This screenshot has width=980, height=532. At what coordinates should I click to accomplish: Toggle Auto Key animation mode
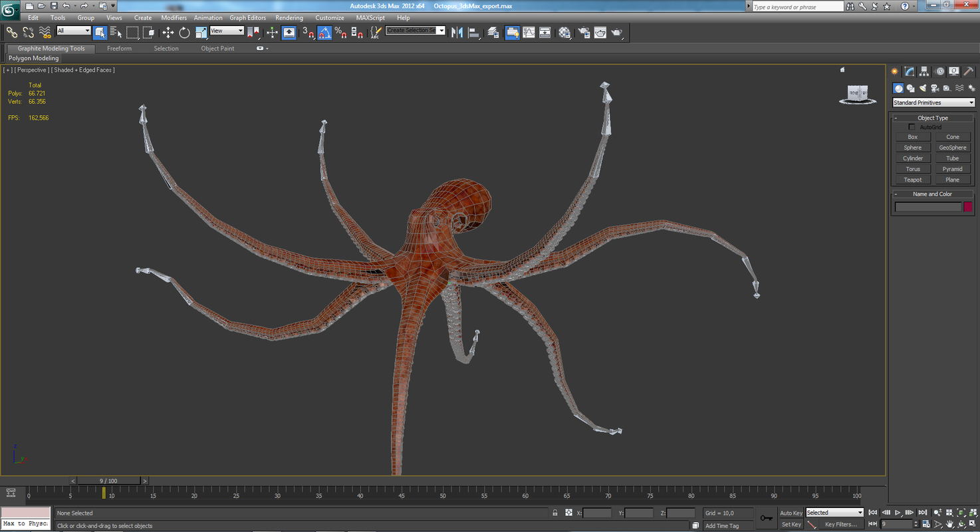click(791, 513)
